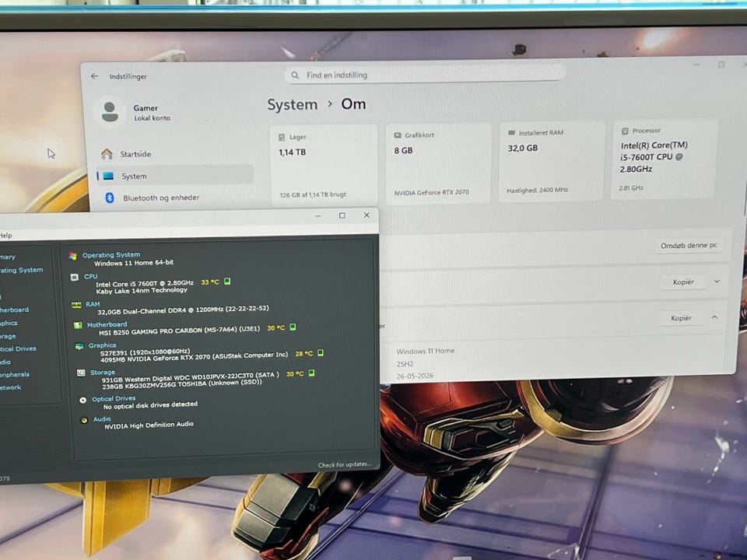Click the Grafikkort 8 GB card
This screenshot has height=560, width=747.
438,163
